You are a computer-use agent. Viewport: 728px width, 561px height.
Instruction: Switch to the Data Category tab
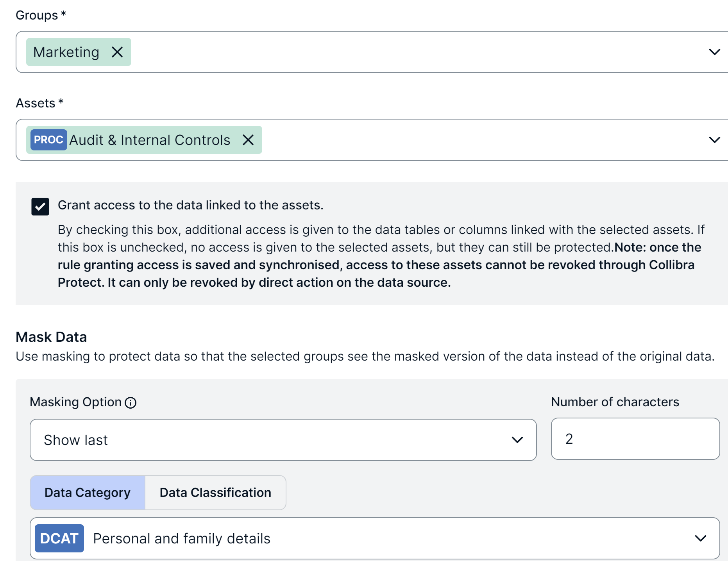(x=88, y=493)
